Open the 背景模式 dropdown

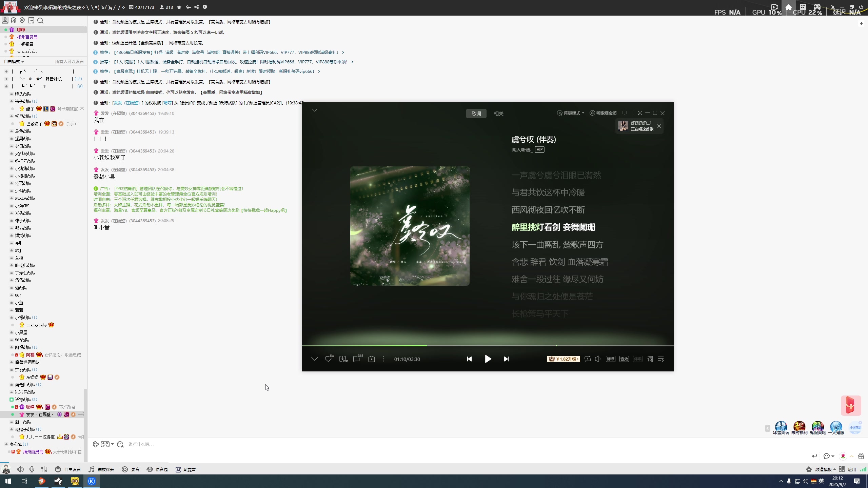click(x=571, y=113)
